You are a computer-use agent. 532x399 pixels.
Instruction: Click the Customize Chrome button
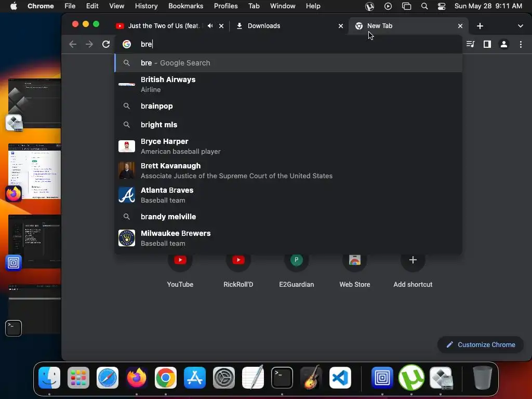481,345
